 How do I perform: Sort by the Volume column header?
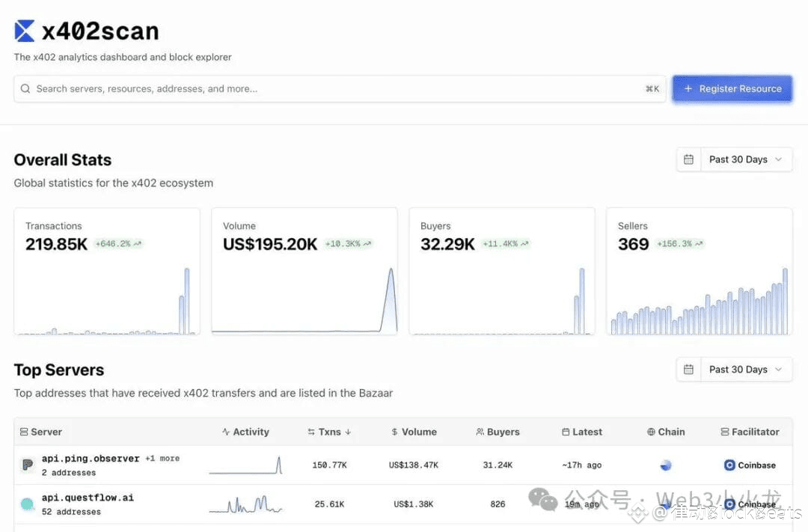(x=414, y=432)
